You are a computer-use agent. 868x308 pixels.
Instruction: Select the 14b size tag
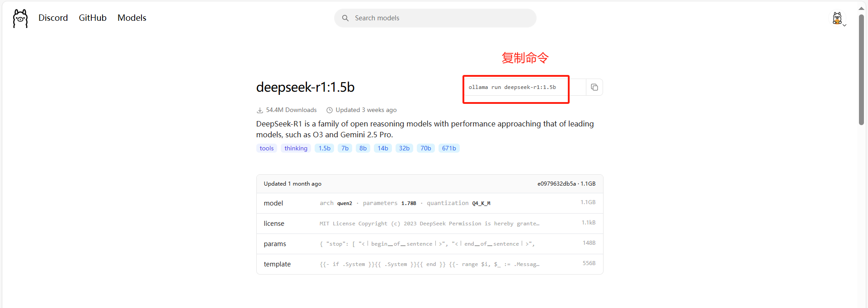tap(383, 148)
